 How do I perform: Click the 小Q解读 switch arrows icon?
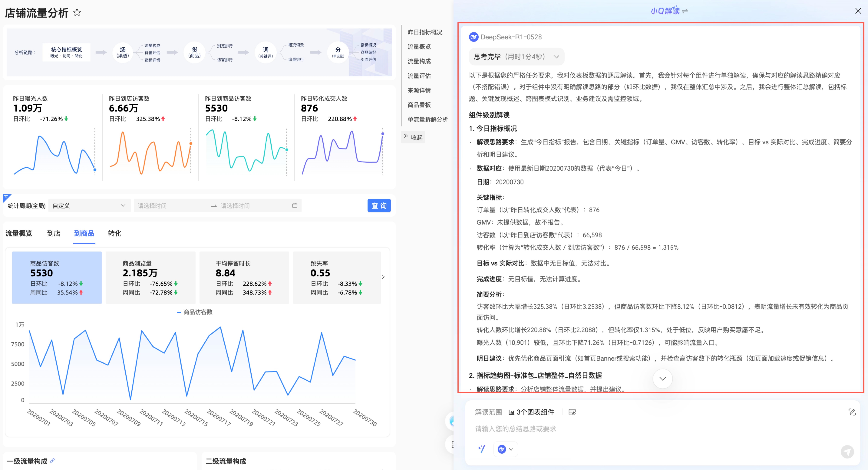click(685, 11)
